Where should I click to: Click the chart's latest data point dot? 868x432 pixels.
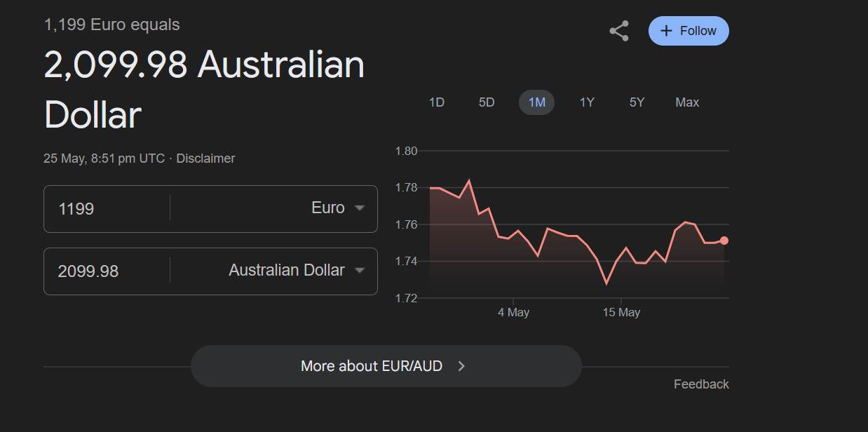pyautogui.click(x=724, y=241)
